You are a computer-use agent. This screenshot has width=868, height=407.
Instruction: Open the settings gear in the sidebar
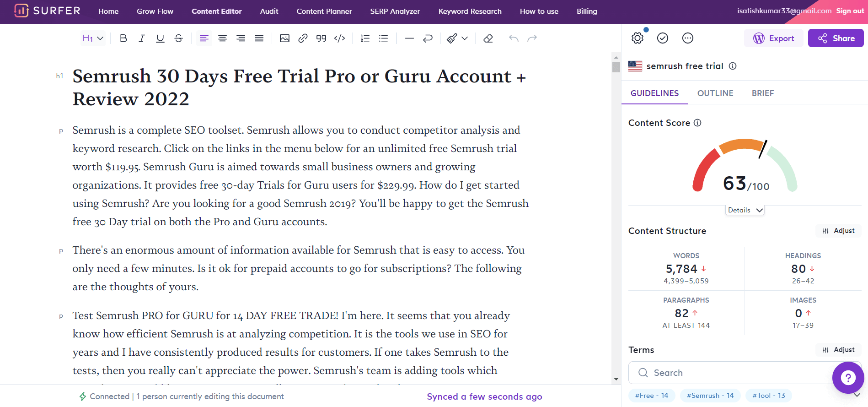pos(638,38)
